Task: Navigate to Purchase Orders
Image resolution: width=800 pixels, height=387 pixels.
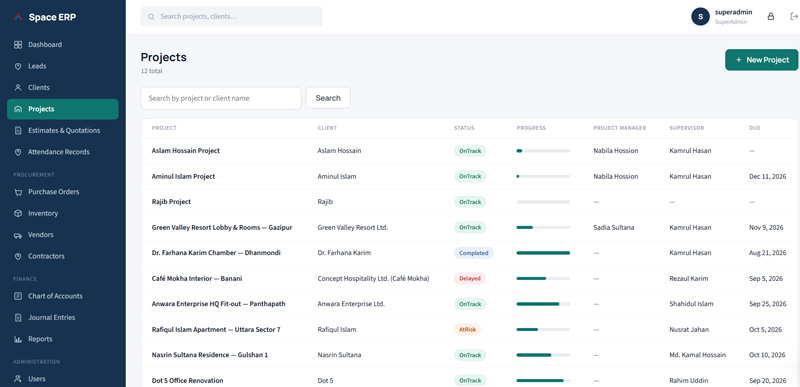Action: tap(63, 192)
